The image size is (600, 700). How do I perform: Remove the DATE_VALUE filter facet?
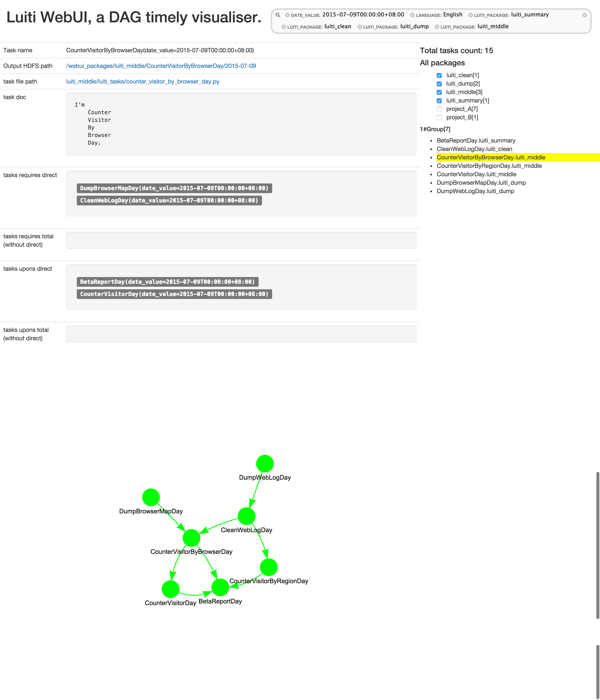click(x=287, y=15)
